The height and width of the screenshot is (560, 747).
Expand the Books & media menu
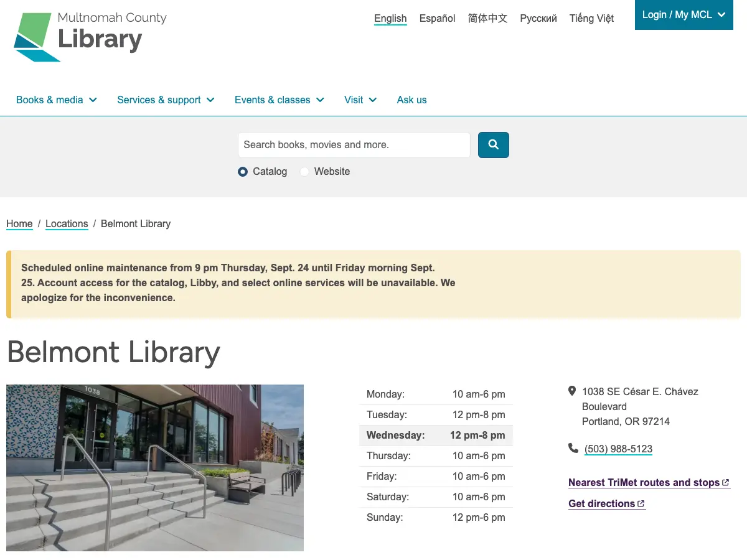pos(57,100)
